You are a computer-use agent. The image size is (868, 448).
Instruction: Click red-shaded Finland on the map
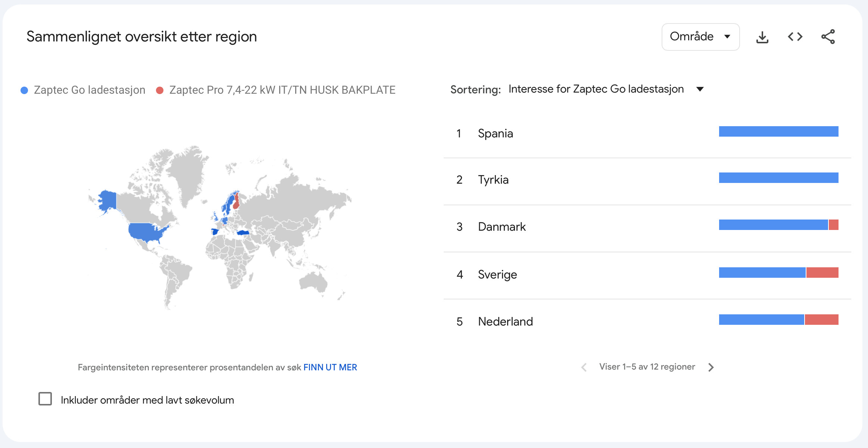click(x=236, y=201)
